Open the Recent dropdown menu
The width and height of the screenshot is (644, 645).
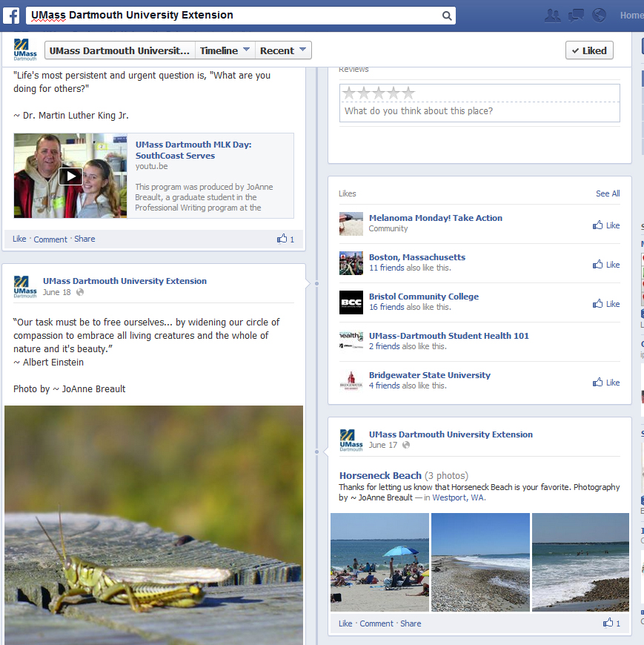[x=283, y=50]
